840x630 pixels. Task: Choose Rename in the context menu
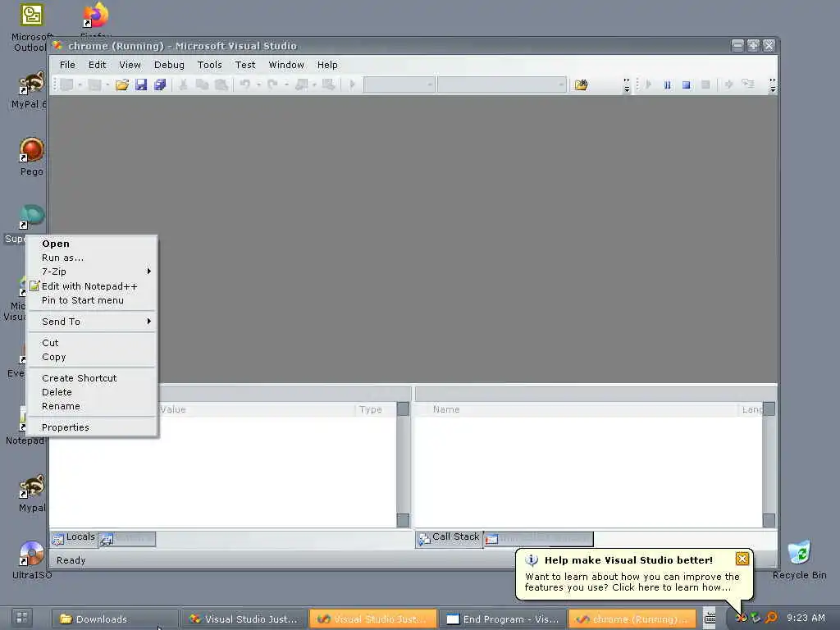pyautogui.click(x=92, y=406)
